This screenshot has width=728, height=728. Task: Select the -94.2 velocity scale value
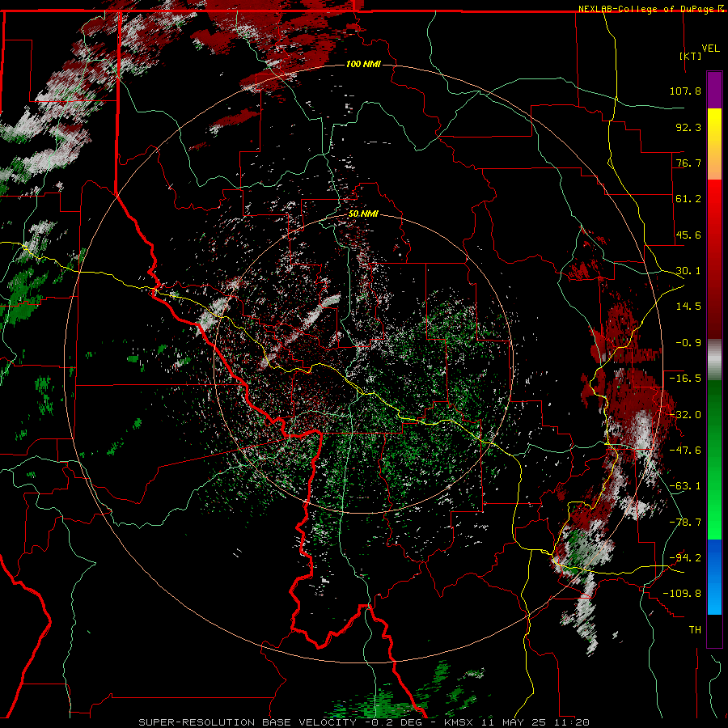(x=685, y=558)
